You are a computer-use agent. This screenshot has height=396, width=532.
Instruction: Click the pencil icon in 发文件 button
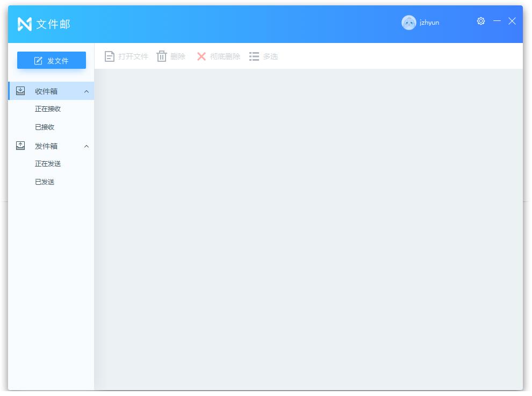tap(38, 61)
